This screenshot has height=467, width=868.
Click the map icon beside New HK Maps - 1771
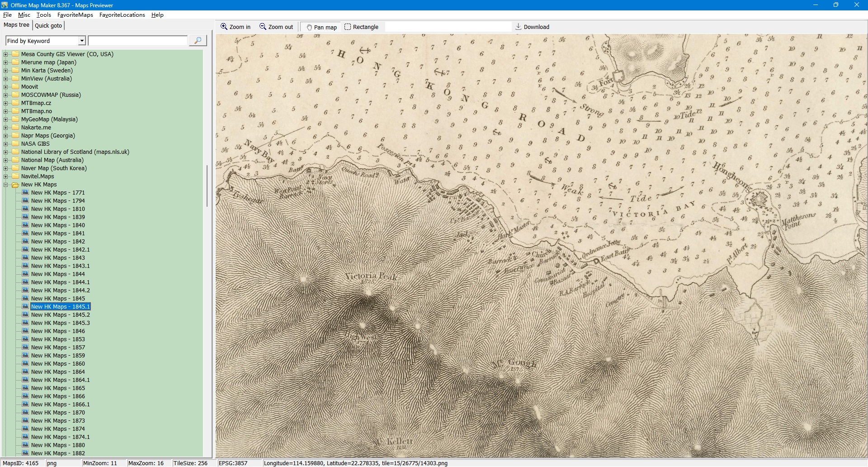pyautogui.click(x=25, y=192)
